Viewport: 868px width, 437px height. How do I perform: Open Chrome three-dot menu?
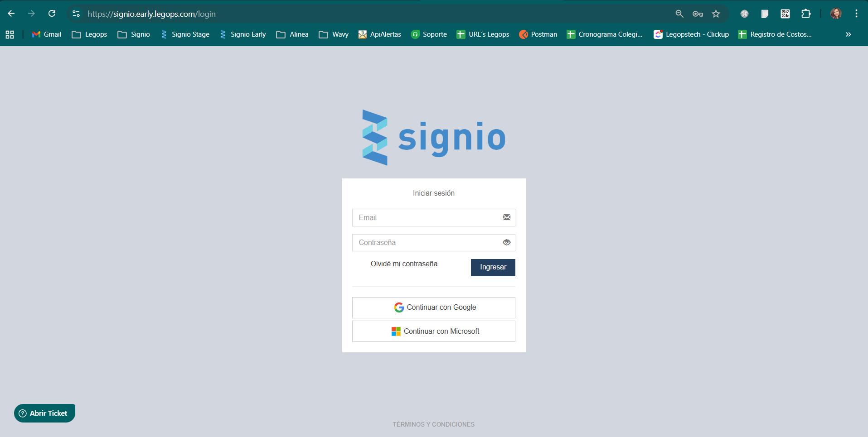pyautogui.click(x=856, y=14)
